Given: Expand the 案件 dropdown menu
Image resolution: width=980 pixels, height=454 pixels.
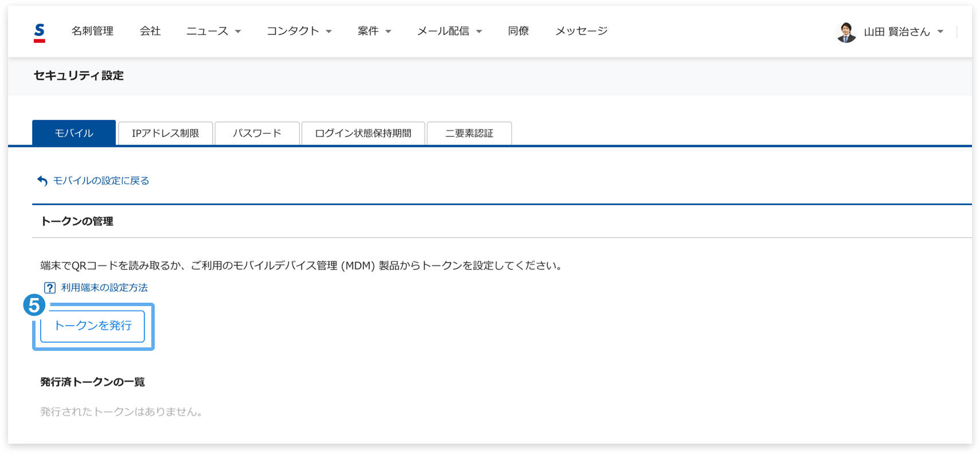Looking at the screenshot, I should [374, 31].
